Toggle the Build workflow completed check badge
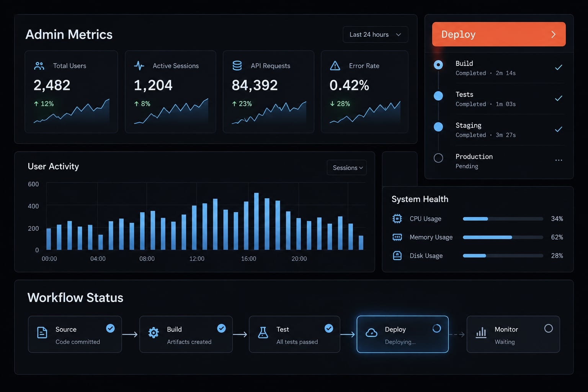 (221, 328)
